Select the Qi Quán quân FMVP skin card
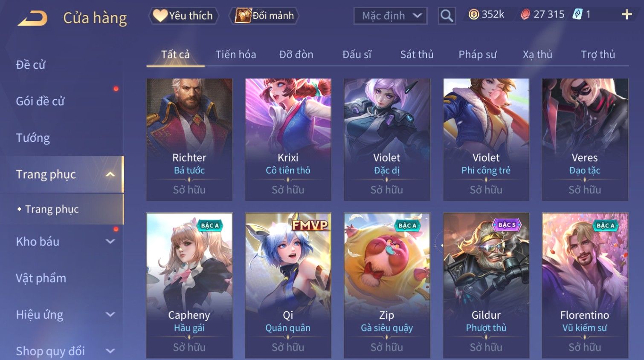The image size is (644, 360). [x=288, y=285]
